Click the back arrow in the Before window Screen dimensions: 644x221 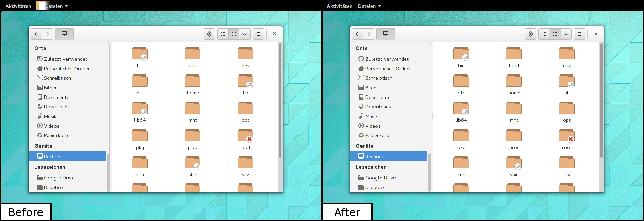tap(36, 34)
